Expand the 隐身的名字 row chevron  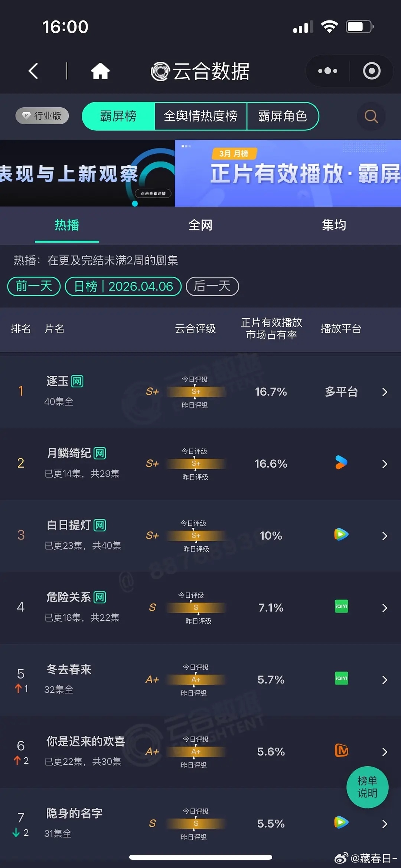pos(384,824)
